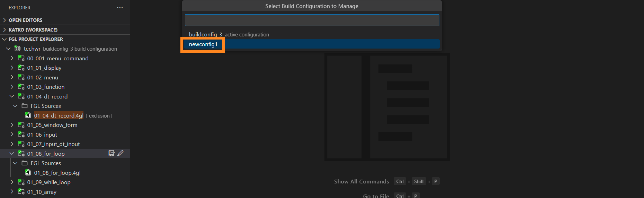Click the build configuration search input field
The height and width of the screenshot is (198, 644).
click(x=312, y=20)
